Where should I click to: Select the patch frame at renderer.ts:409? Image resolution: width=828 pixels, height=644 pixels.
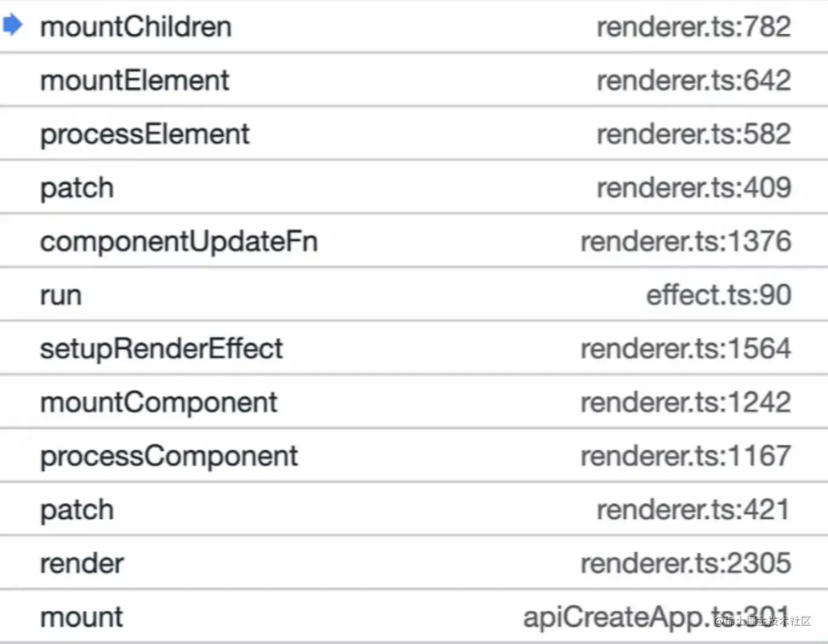77,188
